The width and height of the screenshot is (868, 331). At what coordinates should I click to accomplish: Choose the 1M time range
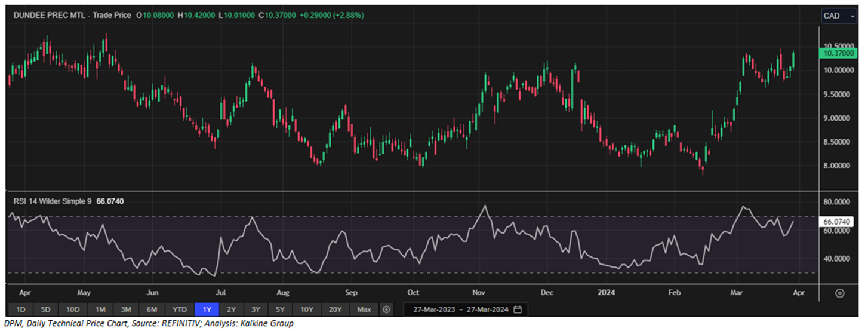tap(100, 309)
